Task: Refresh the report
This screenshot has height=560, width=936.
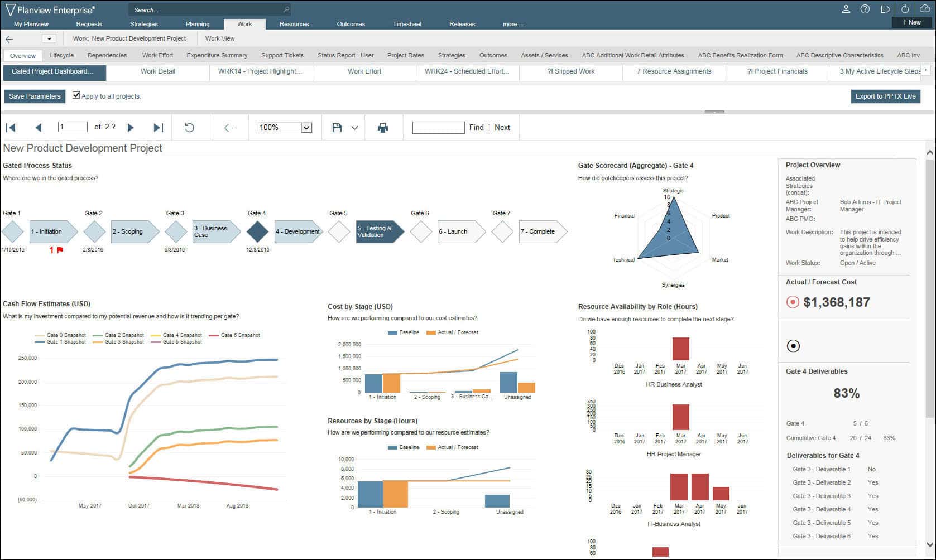Action: coord(190,128)
